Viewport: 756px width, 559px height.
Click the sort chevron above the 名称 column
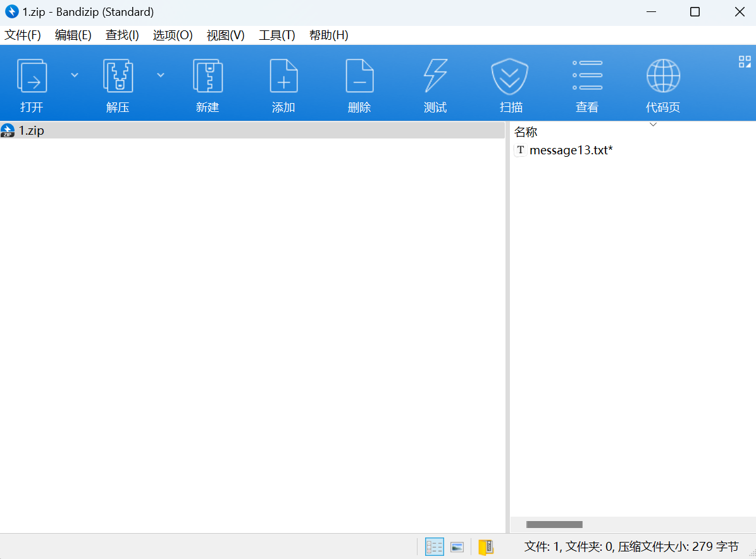coord(654,125)
